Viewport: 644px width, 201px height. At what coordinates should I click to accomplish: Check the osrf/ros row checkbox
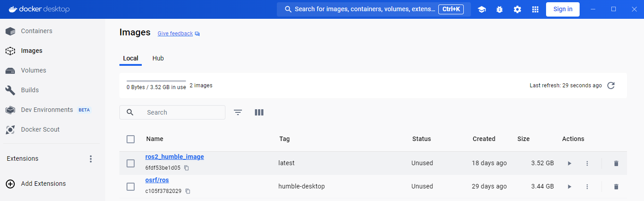pos(131,187)
